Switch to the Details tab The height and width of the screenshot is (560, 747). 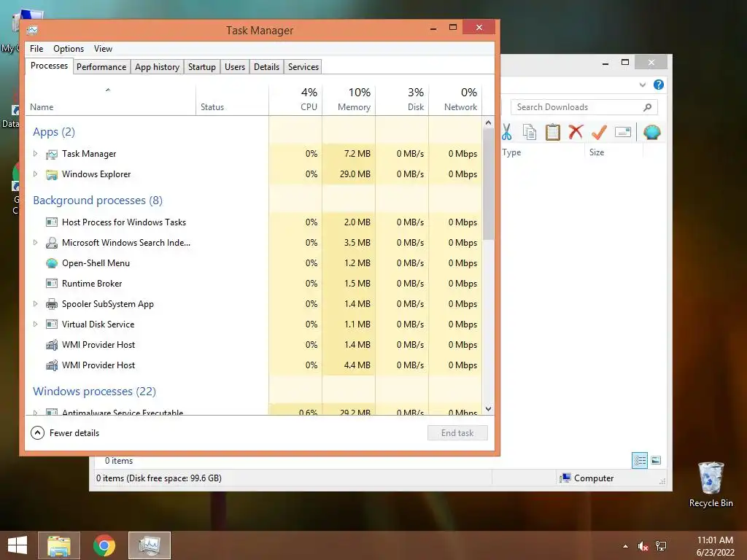266,66
